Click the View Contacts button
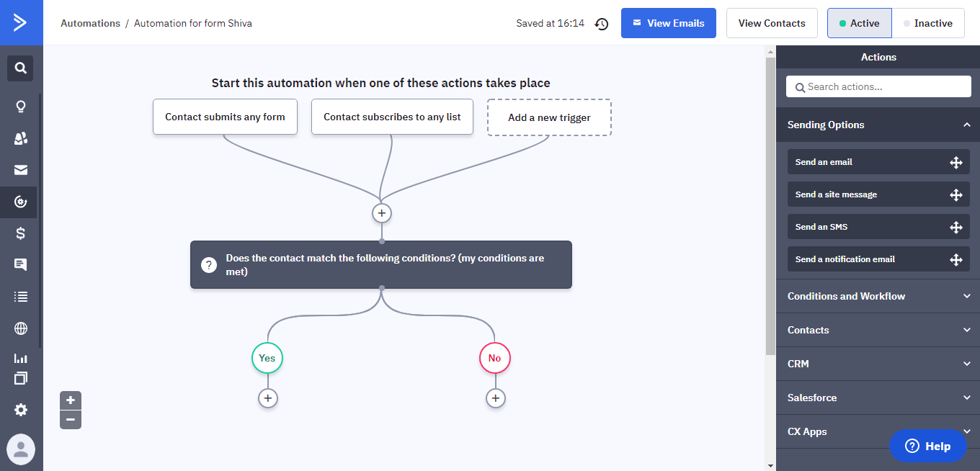 point(771,23)
